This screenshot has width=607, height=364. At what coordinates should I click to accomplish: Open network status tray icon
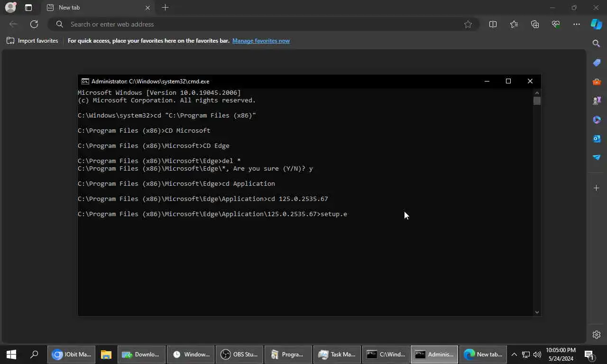526,354
